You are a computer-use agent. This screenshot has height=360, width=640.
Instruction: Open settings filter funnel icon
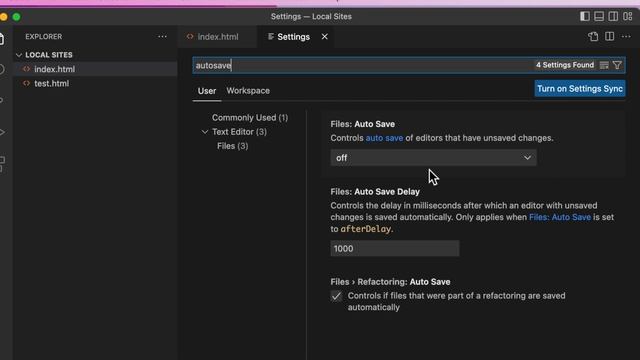(x=617, y=65)
